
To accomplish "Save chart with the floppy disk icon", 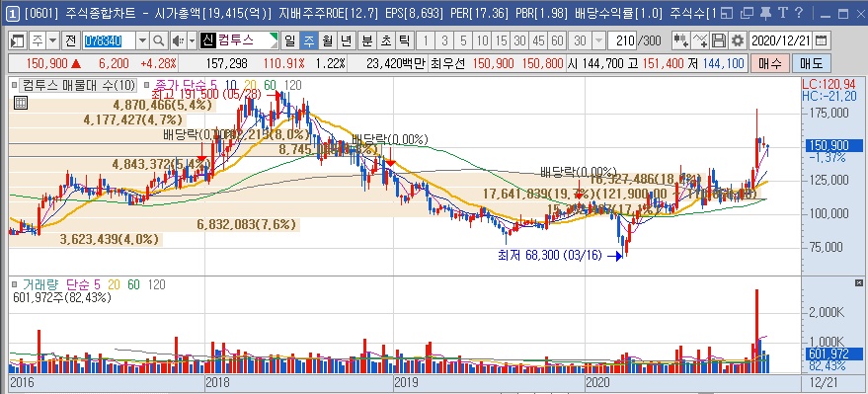I will 719,40.
